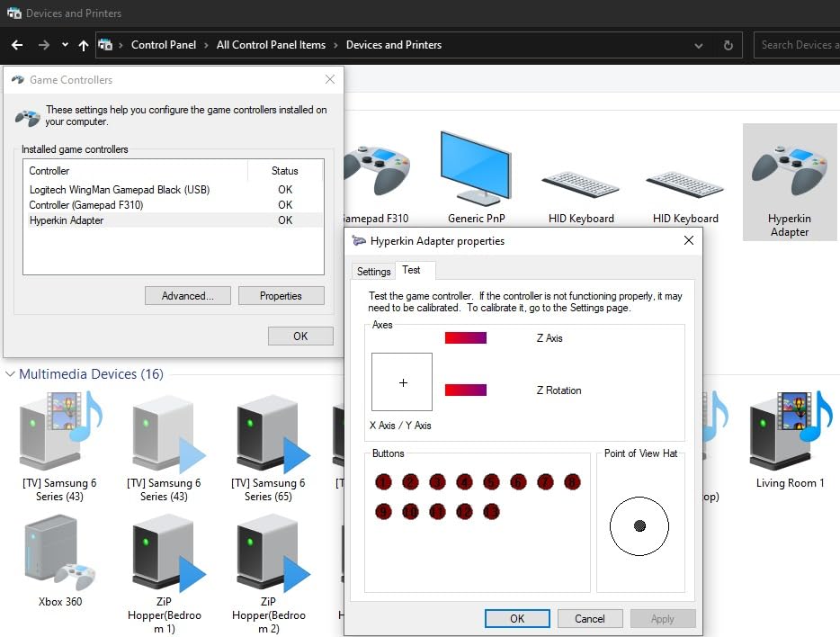Click Properties in Game Controllers
Screen dimensions: 840x637
click(281, 296)
